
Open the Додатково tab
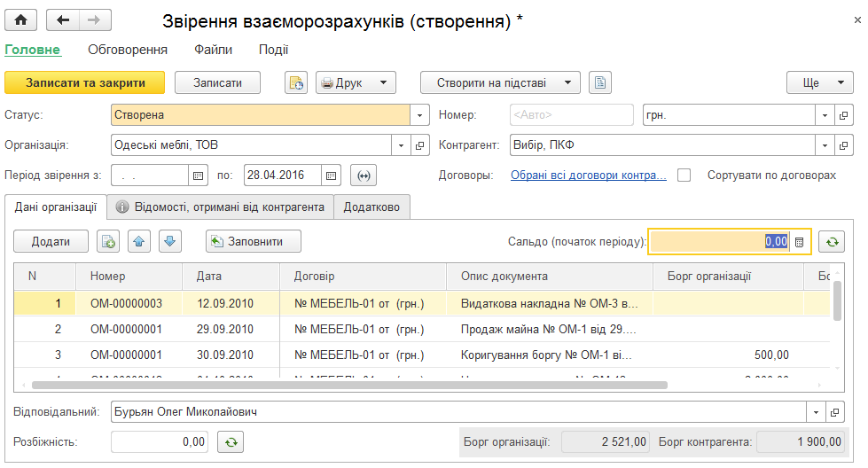pos(371,207)
